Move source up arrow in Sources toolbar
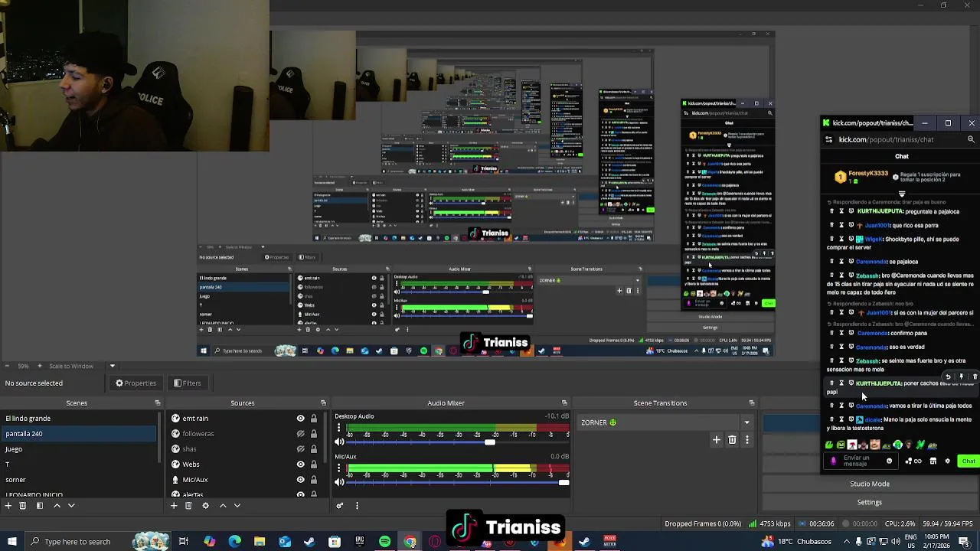The height and width of the screenshot is (551, 980). (223, 506)
